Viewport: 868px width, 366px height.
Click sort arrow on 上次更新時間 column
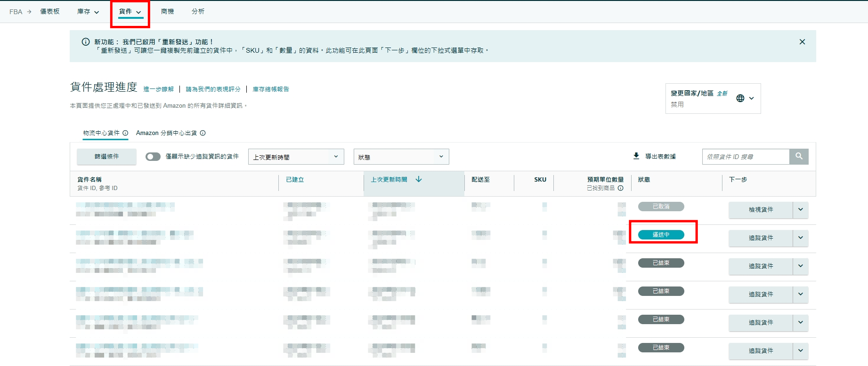pyautogui.click(x=419, y=179)
